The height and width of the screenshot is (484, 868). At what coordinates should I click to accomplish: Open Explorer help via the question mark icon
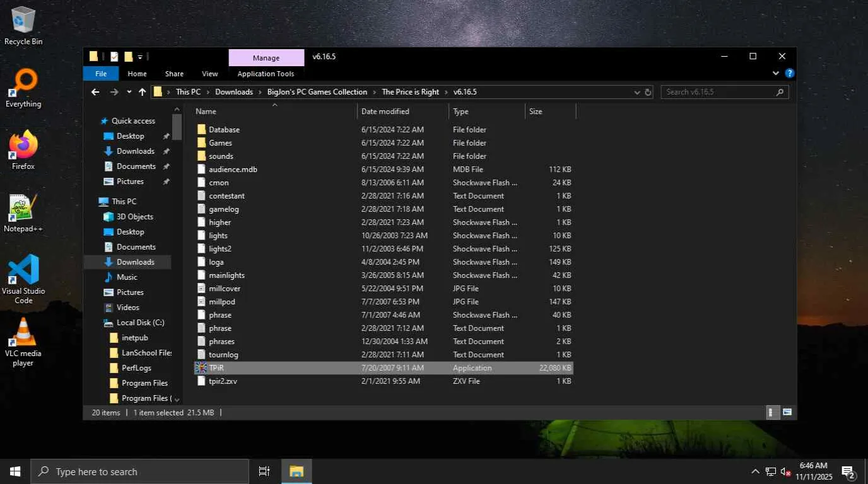tap(789, 74)
